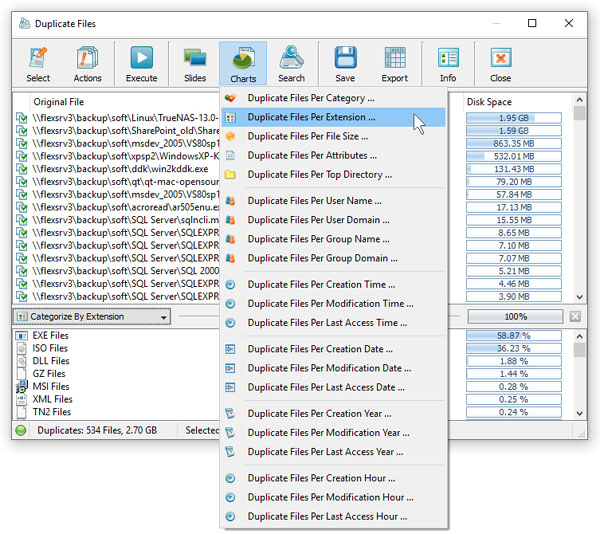600x534 pixels.
Task: Open the Select toolbar tool
Action: tap(38, 64)
